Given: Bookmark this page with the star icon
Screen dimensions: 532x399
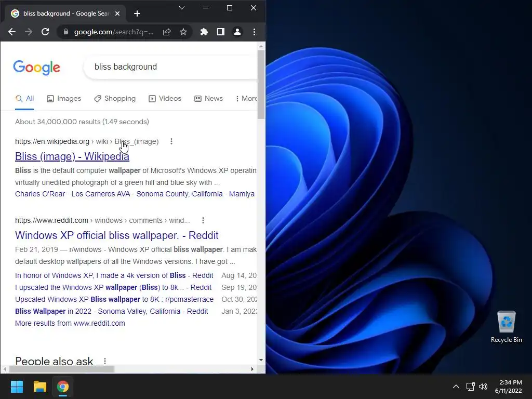Looking at the screenshot, I should (x=183, y=32).
